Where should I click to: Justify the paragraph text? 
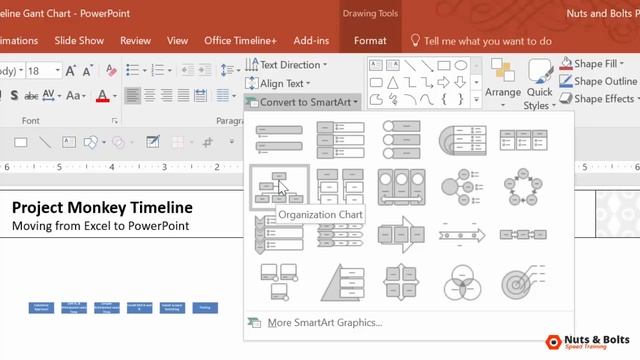click(x=183, y=96)
